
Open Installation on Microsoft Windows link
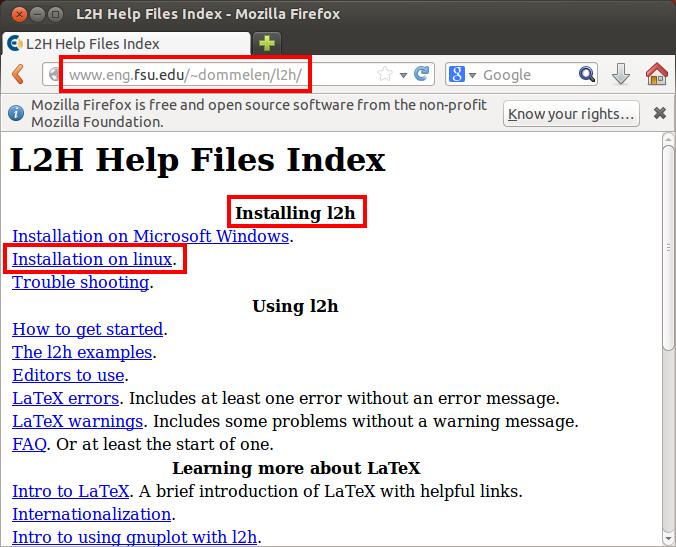(150, 237)
